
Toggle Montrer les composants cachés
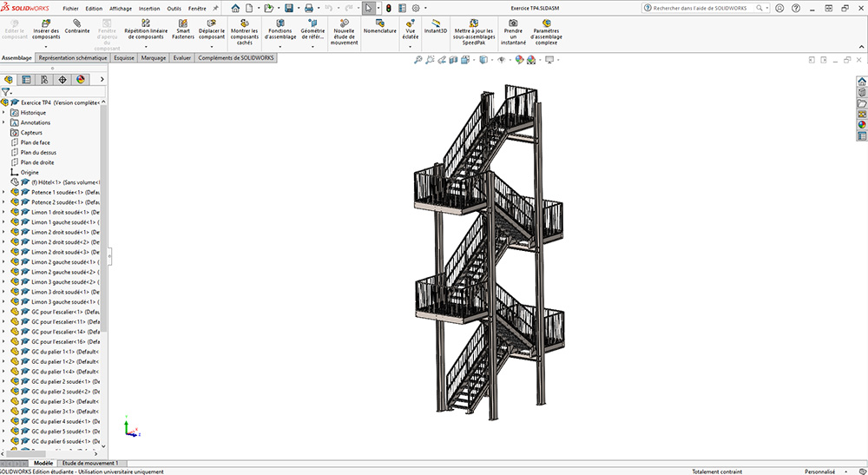pyautogui.click(x=246, y=30)
